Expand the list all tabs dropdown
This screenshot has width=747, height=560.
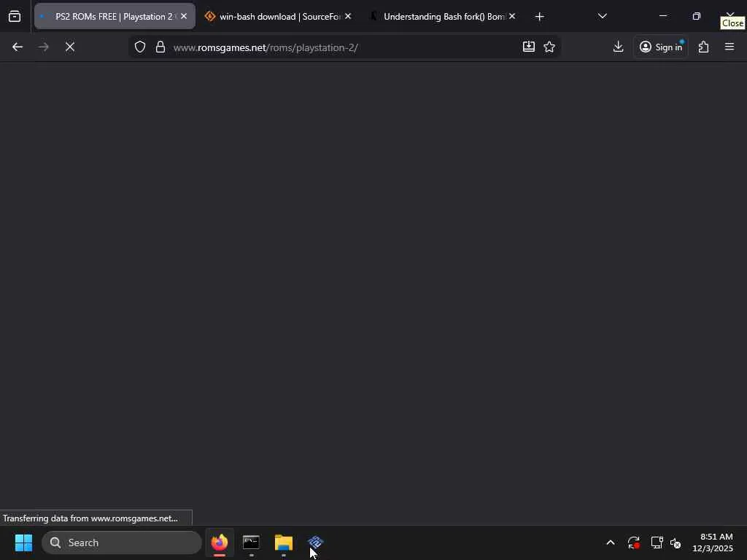(603, 16)
